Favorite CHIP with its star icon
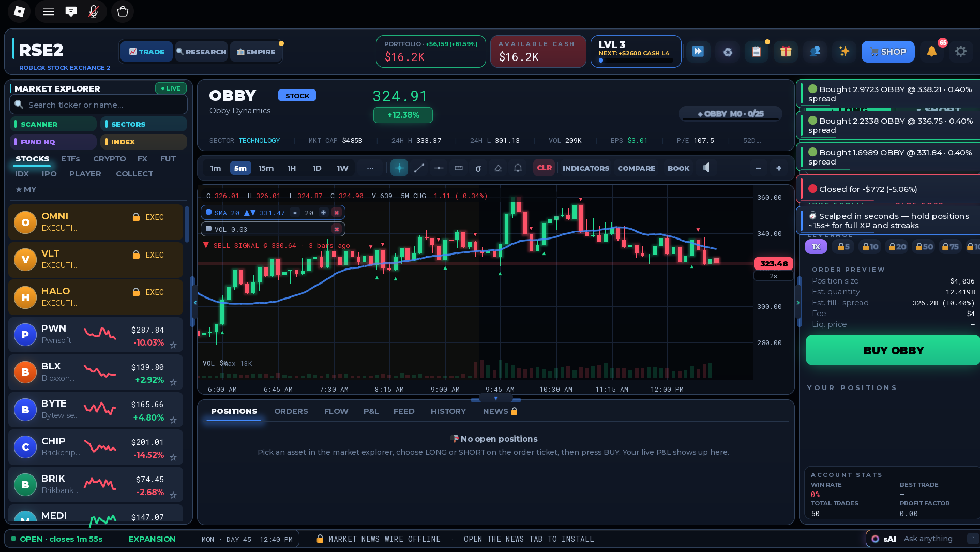 [173, 457]
